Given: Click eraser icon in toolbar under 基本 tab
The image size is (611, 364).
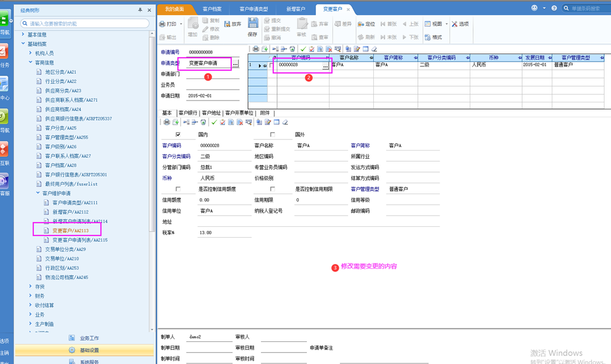Looking at the screenshot, I should (285, 122).
